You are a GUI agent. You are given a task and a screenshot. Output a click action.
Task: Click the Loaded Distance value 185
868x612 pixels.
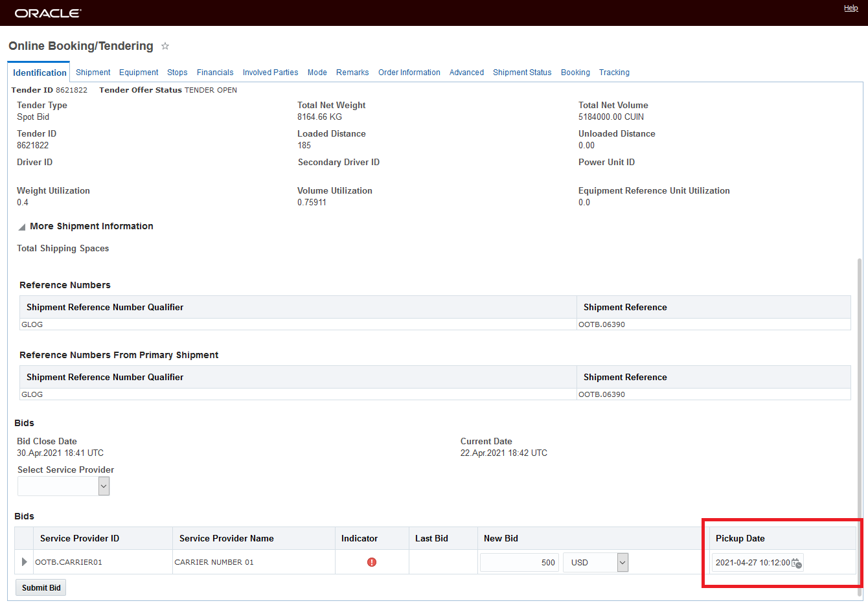304,146
